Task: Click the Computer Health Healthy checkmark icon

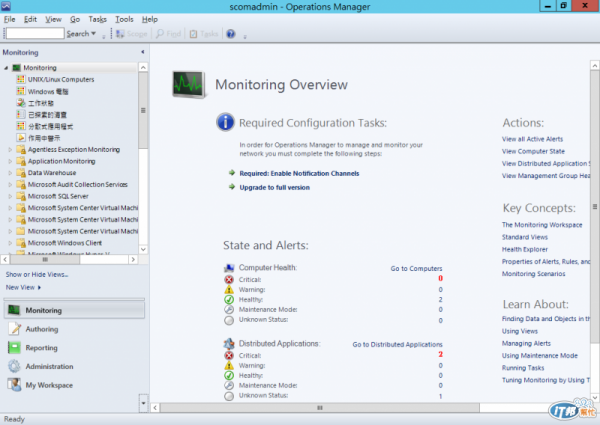Action: tap(229, 300)
